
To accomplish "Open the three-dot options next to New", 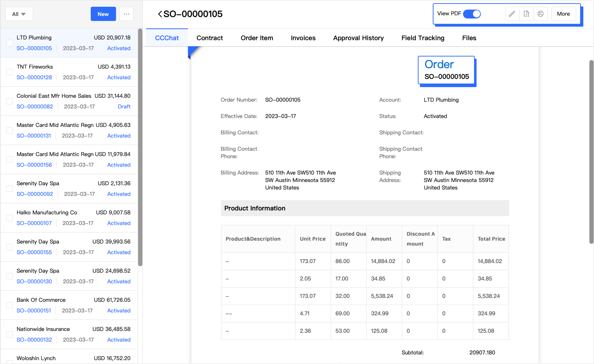I will pos(126,14).
